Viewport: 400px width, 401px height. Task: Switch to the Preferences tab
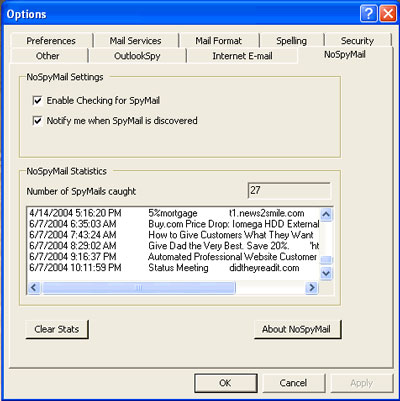(51, 41)
